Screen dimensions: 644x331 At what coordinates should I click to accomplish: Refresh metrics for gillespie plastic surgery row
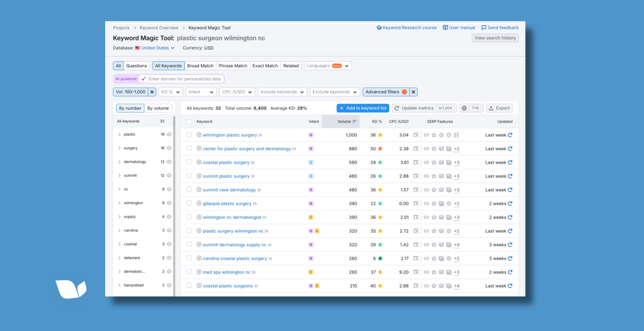(x=510, y=203)
